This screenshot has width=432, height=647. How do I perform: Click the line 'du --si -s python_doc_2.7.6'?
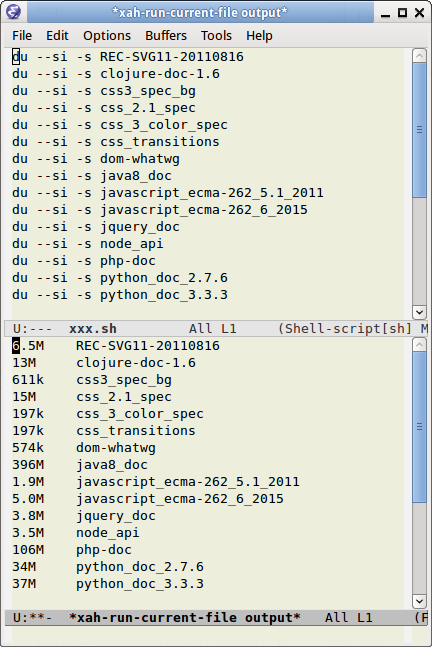click(120, 278)
